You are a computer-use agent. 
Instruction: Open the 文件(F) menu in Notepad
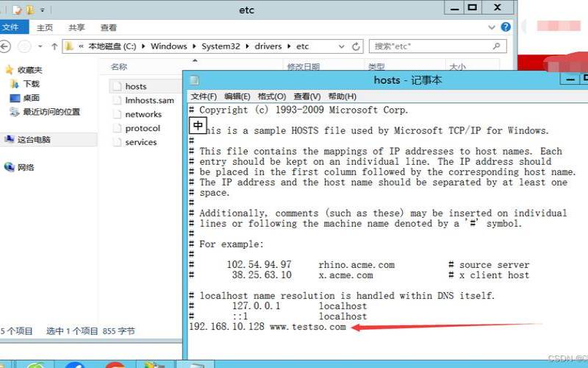[204, 96]
